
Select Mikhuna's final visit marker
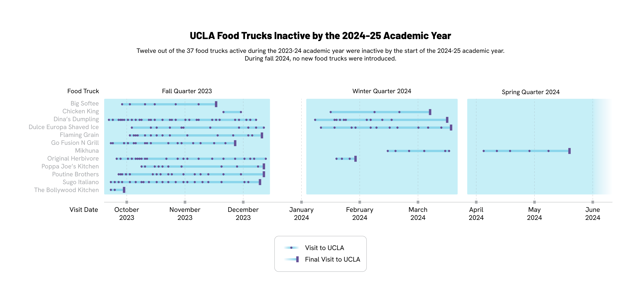pyautogui.click(x=570, y=151)
